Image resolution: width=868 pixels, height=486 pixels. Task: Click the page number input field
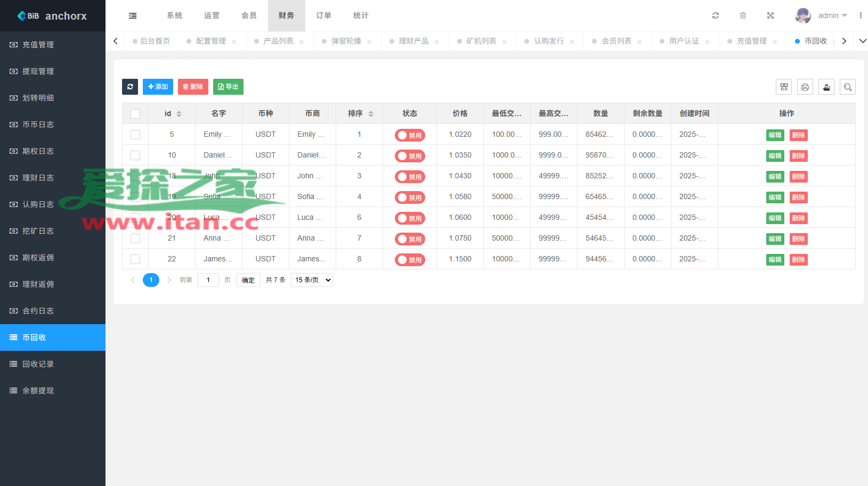coord(208,280)
